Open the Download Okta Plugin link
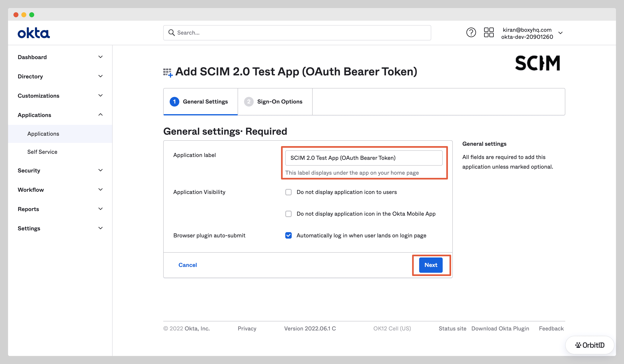This screenshot has height=364, width=624. pos(500,329)
